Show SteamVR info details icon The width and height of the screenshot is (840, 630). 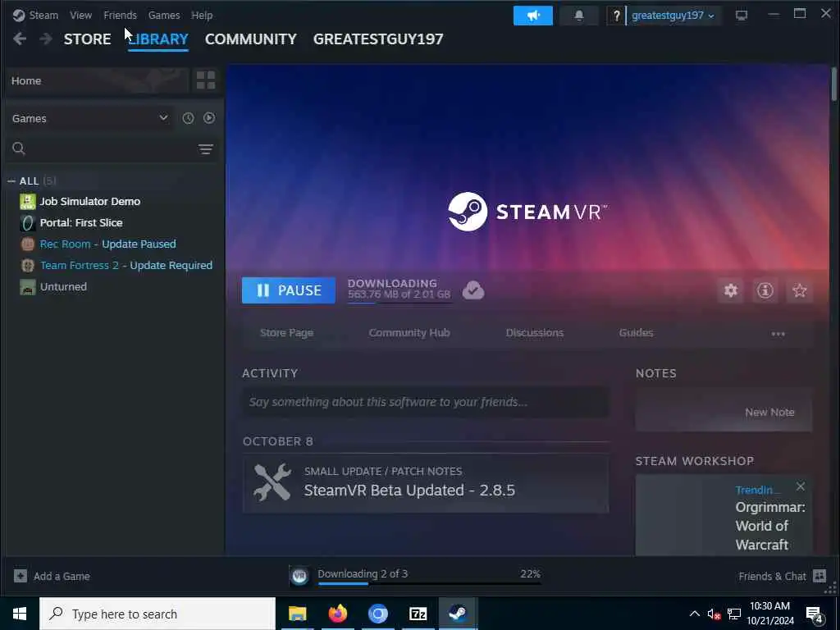coord(765,290)
